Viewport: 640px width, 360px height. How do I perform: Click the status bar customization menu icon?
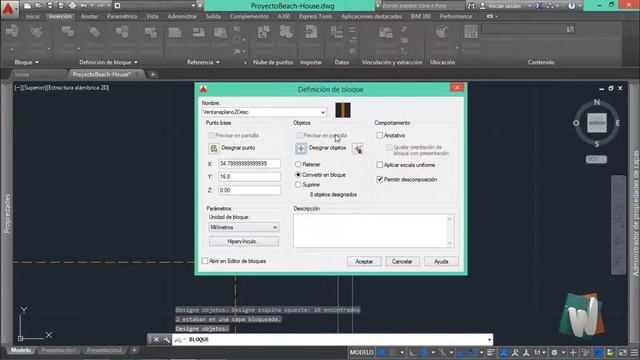pyautogui.click(x=634, y=352)
